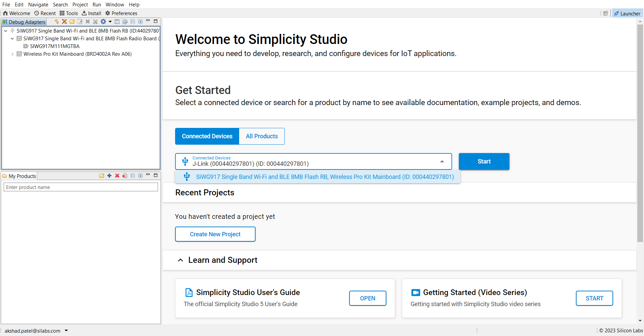Image resolution: width=644 pixels, height=336 pixels.
Task: Switch to All Products tab
Action: click(262, 136)
